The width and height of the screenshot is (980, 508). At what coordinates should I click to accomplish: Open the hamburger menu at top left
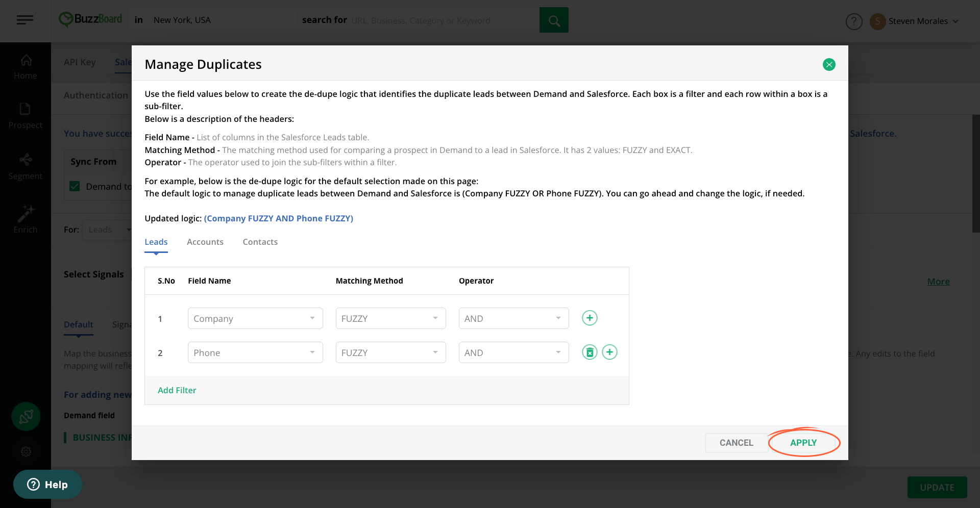tap(25, 20)
